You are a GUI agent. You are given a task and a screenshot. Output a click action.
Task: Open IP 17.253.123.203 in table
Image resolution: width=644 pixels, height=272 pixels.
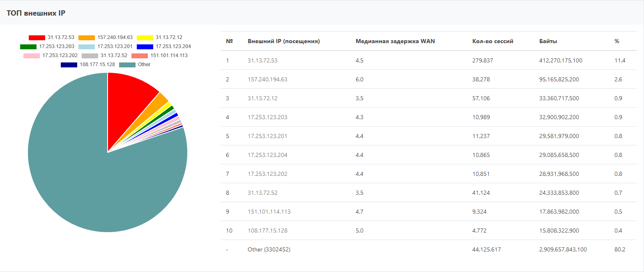click(267, 117)
